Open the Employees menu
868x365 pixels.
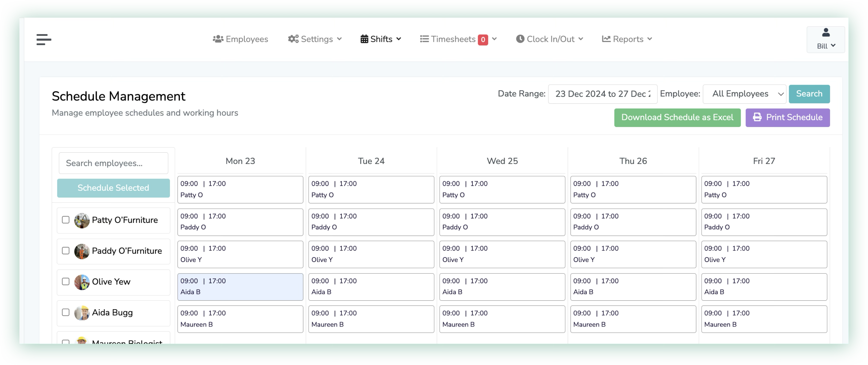click(x=240, y=39)
